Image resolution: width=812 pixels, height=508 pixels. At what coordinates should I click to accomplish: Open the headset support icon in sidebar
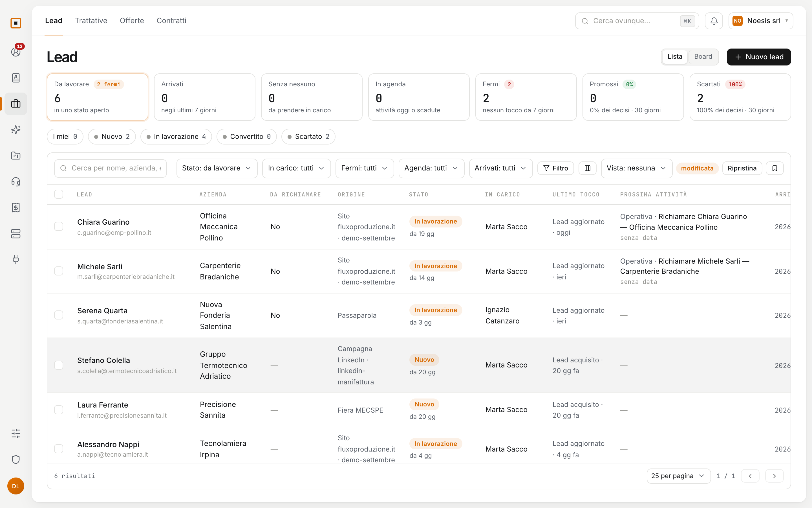click(x=16, y=182)
